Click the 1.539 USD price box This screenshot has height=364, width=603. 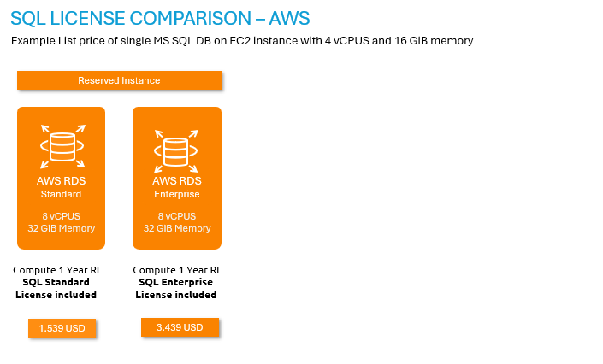(x=62, y=328)
